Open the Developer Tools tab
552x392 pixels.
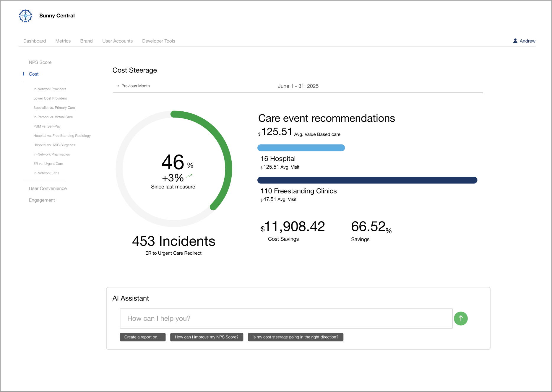tap(158, 41)
